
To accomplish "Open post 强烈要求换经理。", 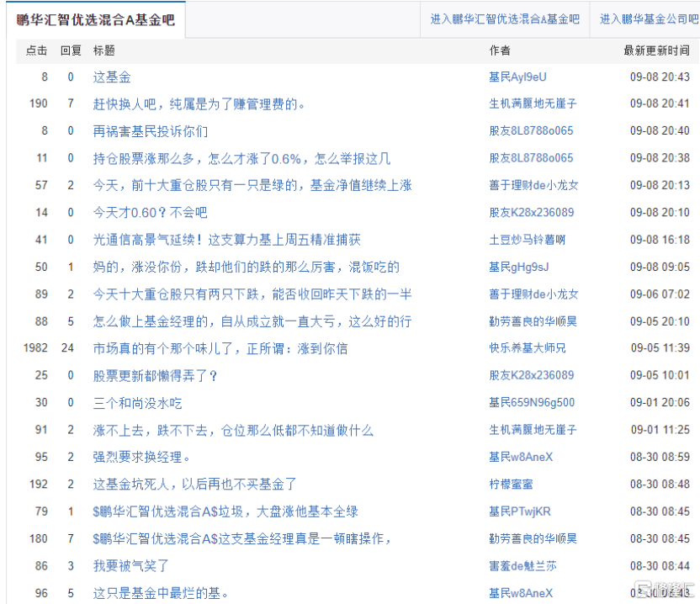I will [x=142, y=457].
